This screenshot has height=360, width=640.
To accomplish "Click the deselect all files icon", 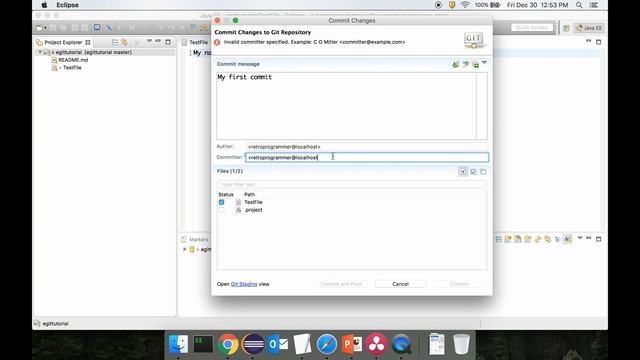I will pyautogui.click(x=483, y=172).
